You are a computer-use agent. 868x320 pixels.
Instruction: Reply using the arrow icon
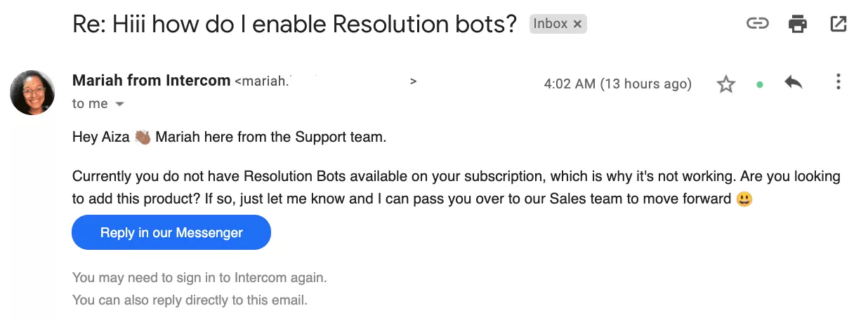[794, 84]
